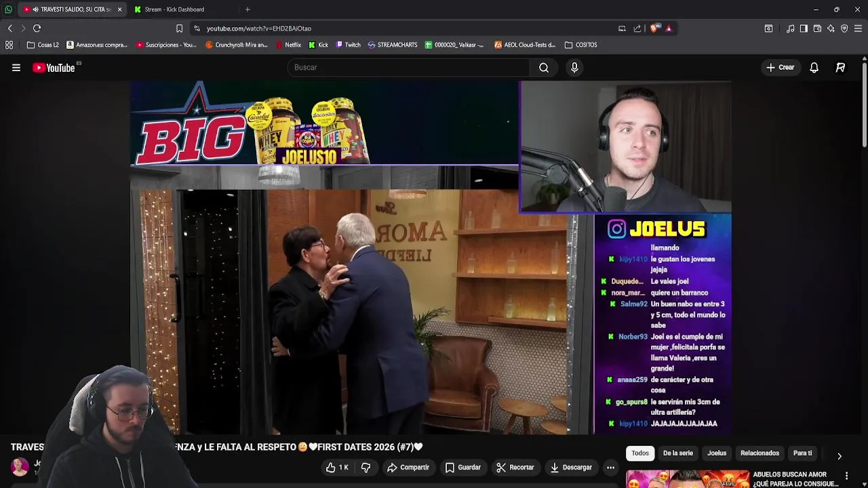Open the Kick bookmark
868x488 pixels.
point(318,45)
